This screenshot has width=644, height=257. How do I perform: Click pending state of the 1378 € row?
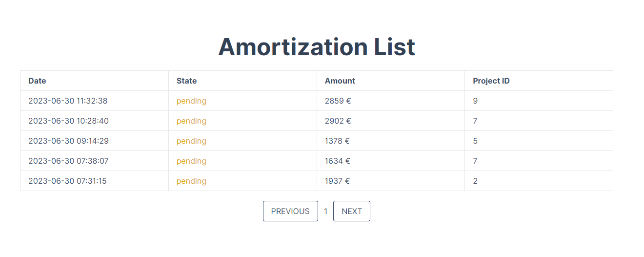pos(191,141)
